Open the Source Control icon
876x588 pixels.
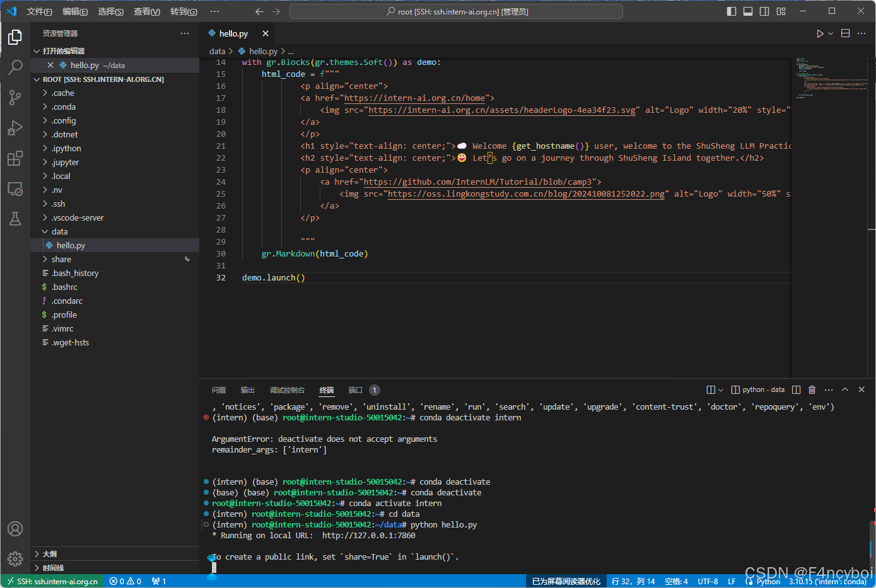pos(15,97)
